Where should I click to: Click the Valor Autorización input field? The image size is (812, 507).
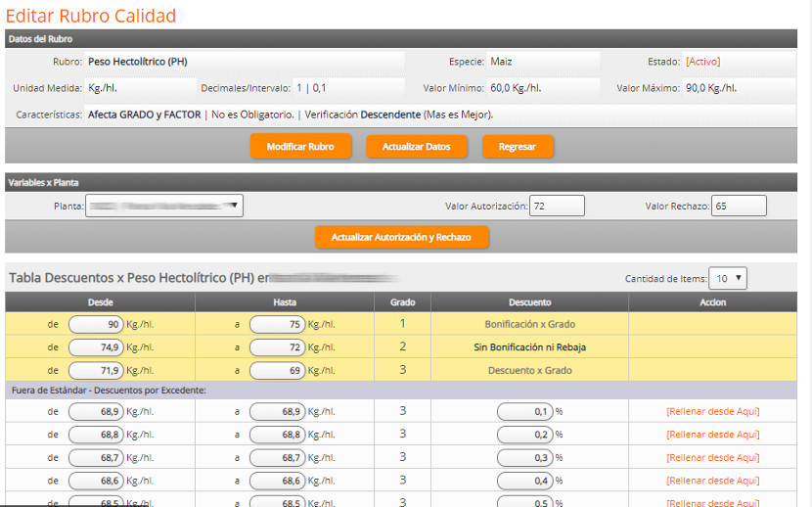557,206
